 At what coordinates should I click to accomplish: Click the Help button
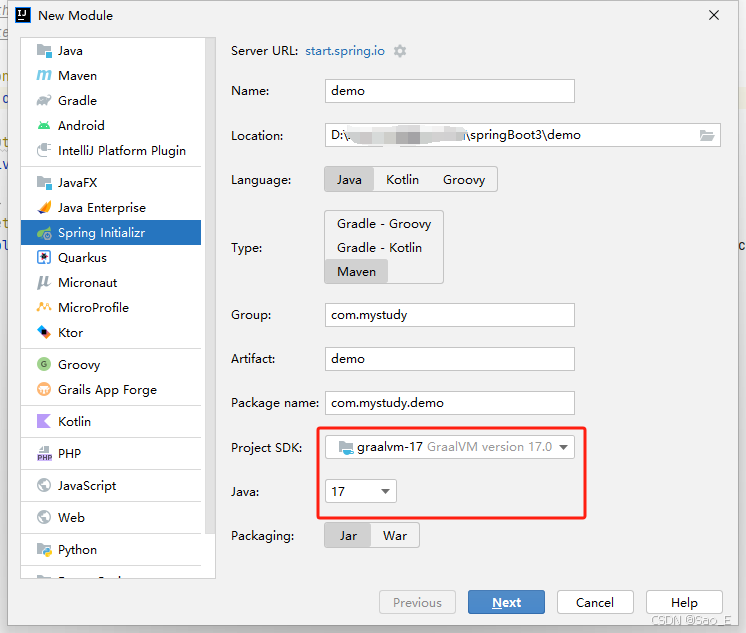[x=684, y=602]
